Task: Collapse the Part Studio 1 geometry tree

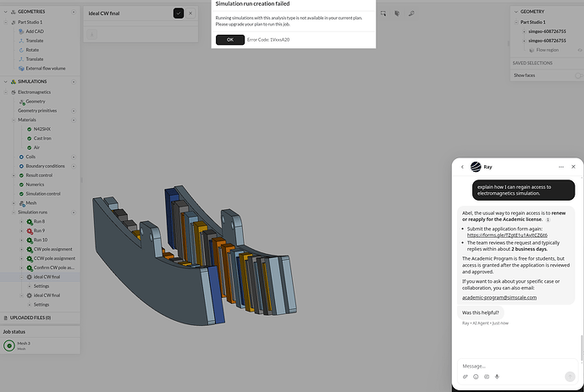Action: (6, 22)
